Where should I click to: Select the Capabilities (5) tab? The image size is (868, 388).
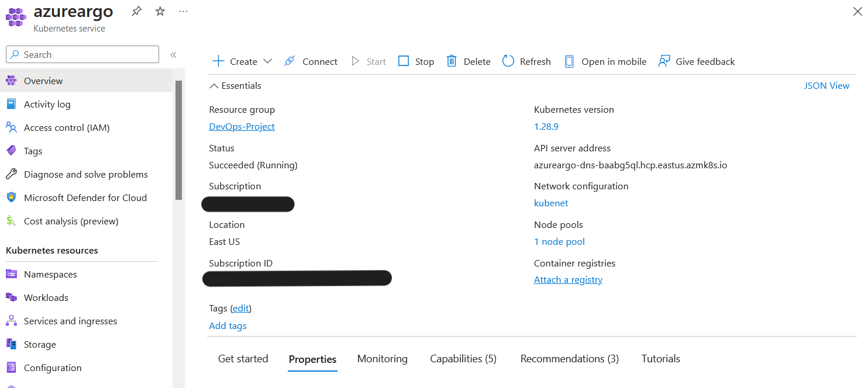[463, 359]
